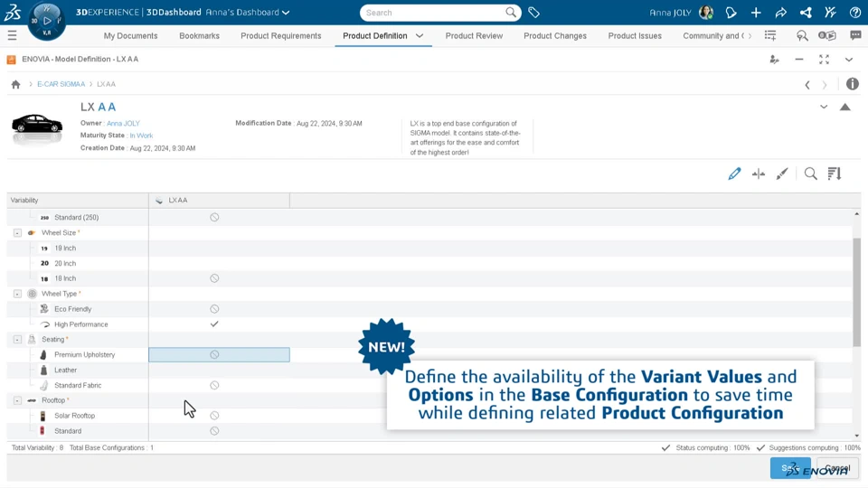The height and width of the screenshot is (488, 868).
Task: Open Product Changes tab
Action: 554,36
